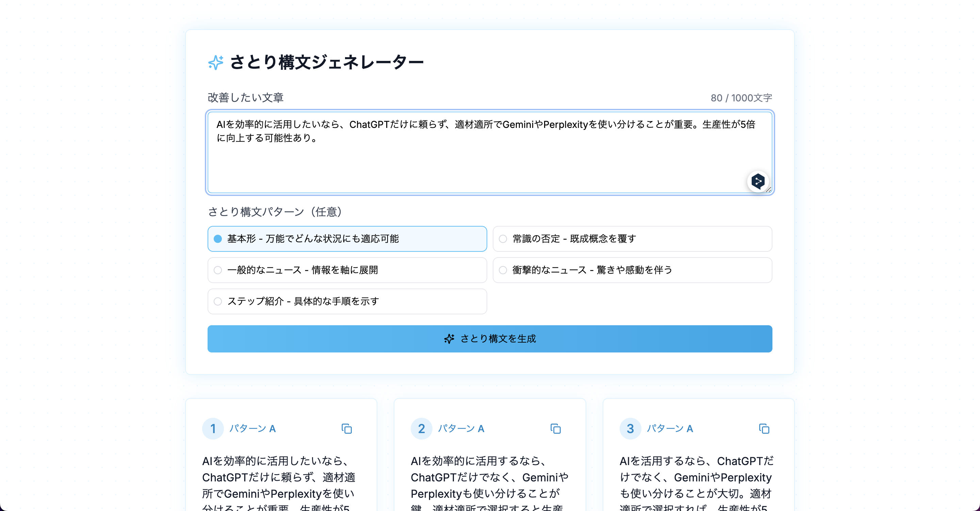Click the 80 / 1000文字 character counter

click(x=741, y=98)
